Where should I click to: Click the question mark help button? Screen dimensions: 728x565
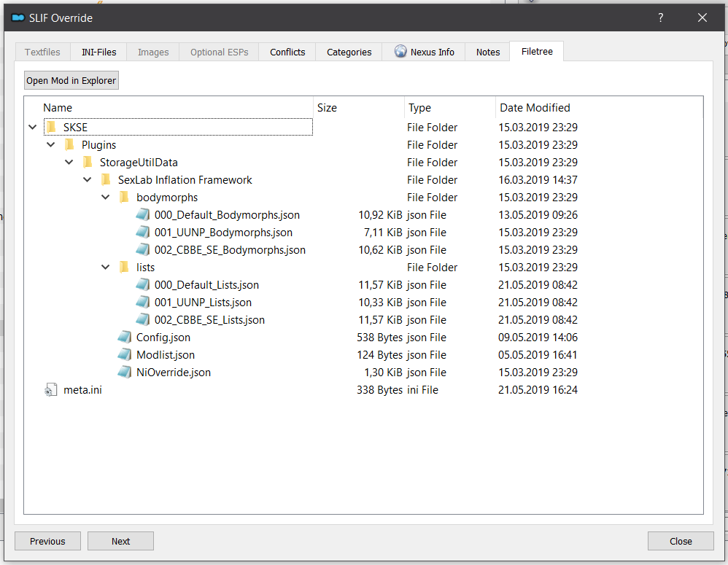point(661,17)
